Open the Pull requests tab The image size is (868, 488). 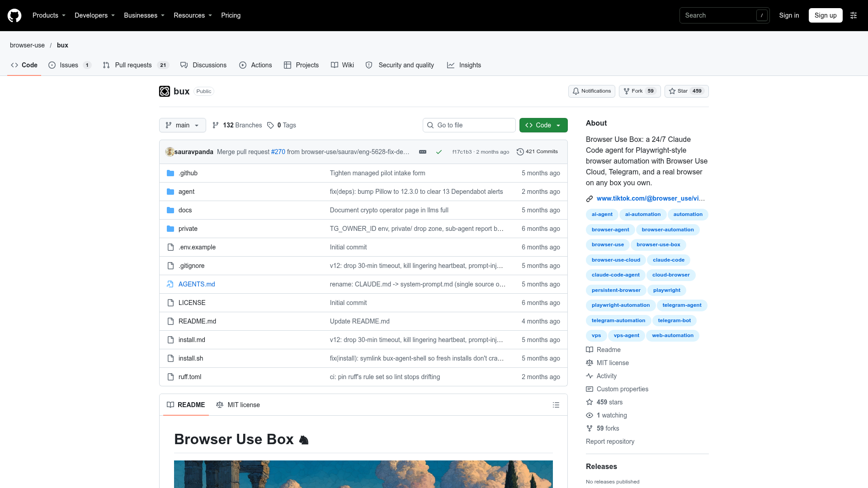tap(136, 65)
